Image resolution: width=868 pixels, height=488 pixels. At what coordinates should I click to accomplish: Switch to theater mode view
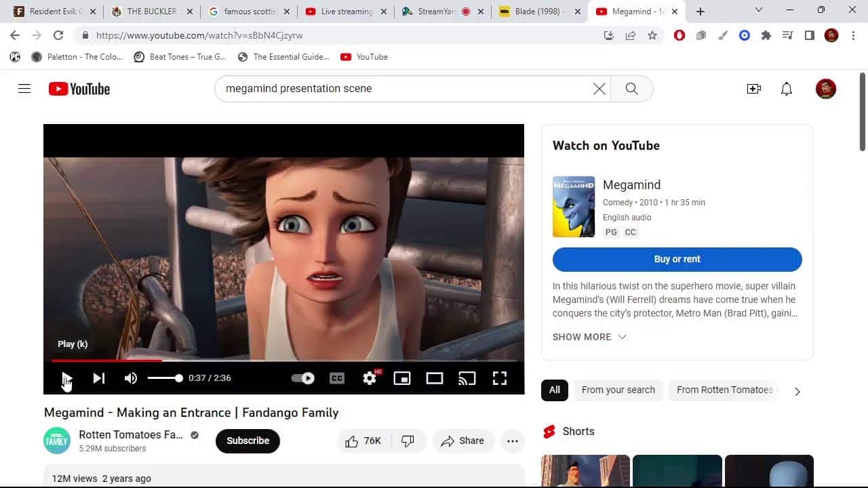click(x=435, y=378)
